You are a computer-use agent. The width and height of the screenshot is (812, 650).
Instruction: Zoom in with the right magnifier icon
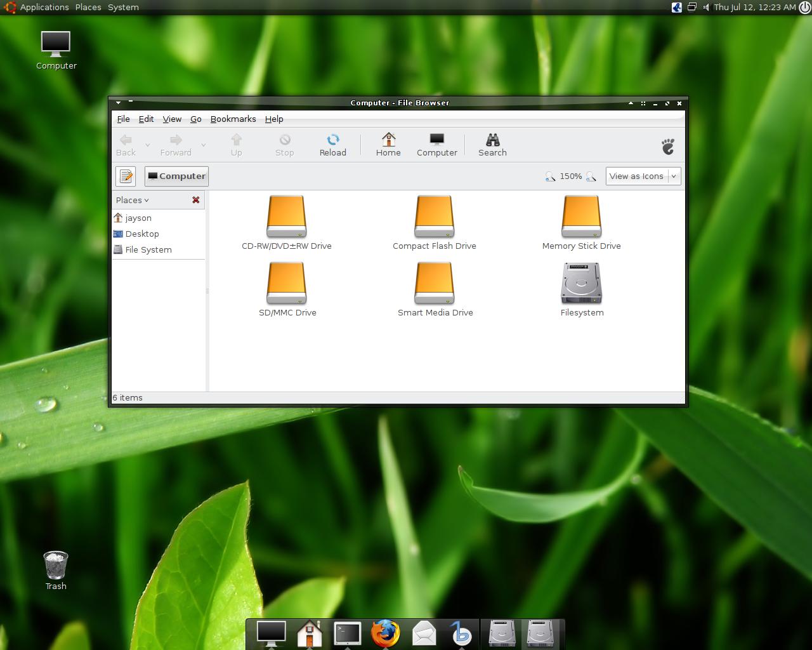point(591,176)
